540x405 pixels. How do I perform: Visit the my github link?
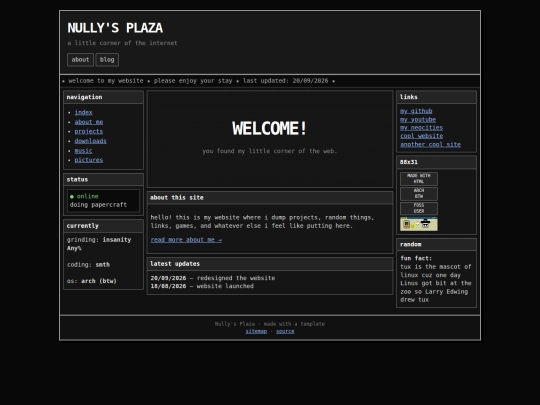click(x=416, y=111)
